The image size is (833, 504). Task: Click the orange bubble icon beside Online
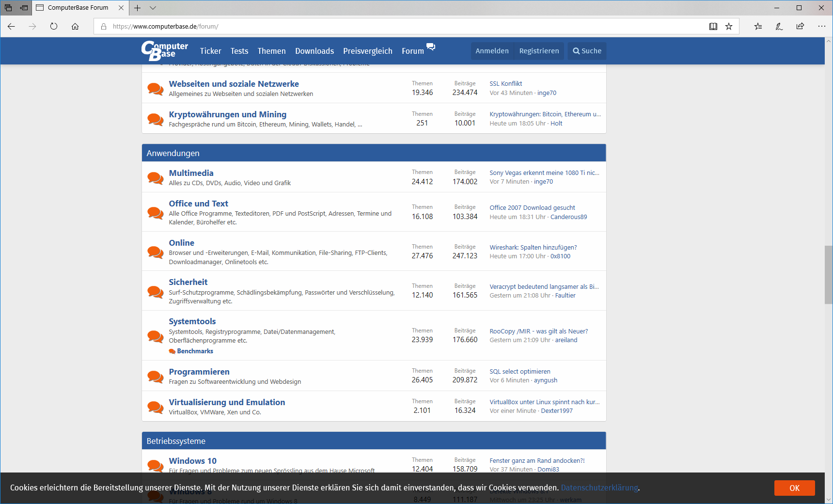(156, 252)
